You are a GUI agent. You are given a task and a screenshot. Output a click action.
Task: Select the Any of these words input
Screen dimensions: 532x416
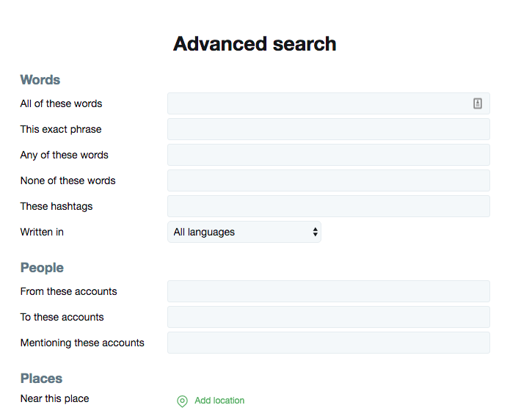(328, 155)
